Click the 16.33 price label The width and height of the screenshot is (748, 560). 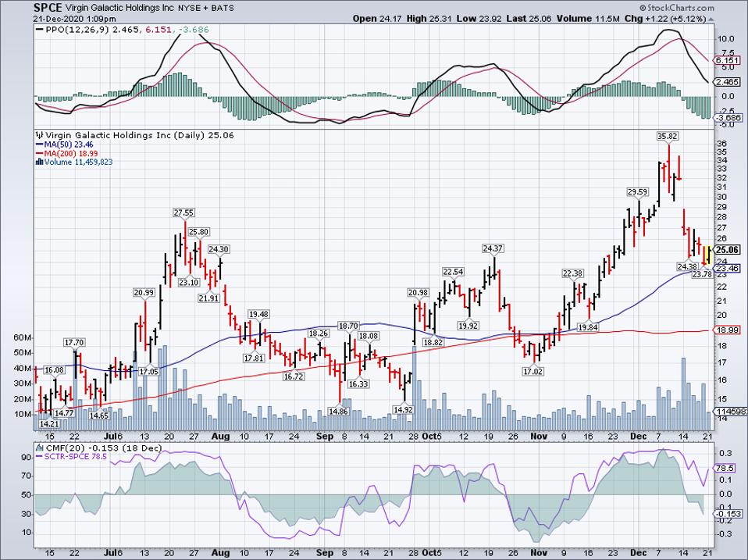point(358,383)
